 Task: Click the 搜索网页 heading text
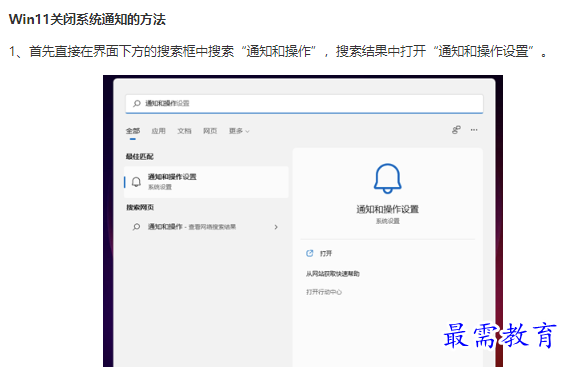point(140,207)
